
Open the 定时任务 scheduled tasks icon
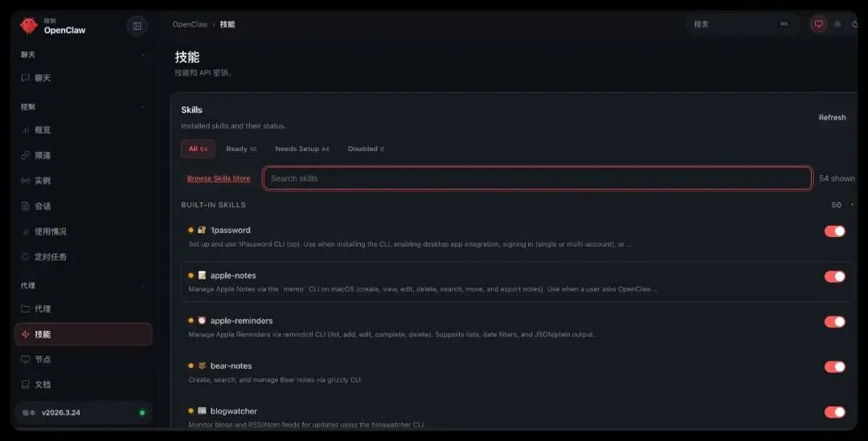click(25, 257)
